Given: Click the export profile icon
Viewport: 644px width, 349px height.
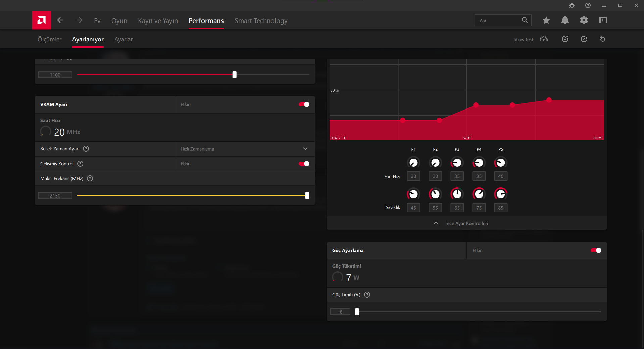Looking at the screenshot, I should click(x=584, y=39).
